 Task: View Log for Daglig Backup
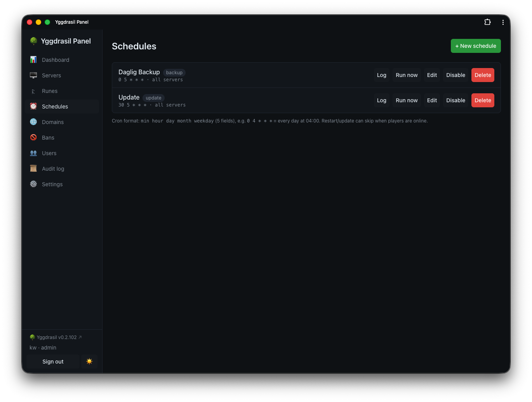pyautogui.click(x=382, y=75)
